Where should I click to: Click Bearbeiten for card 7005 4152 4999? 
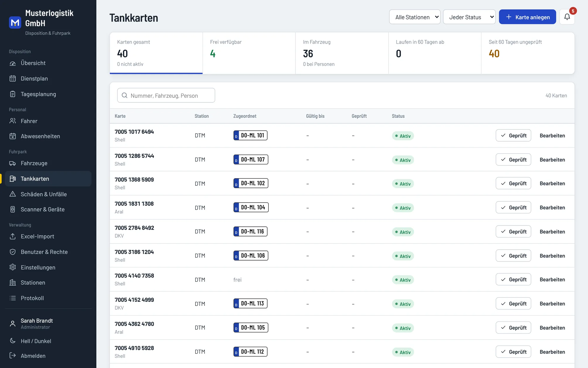coord(552,304)
